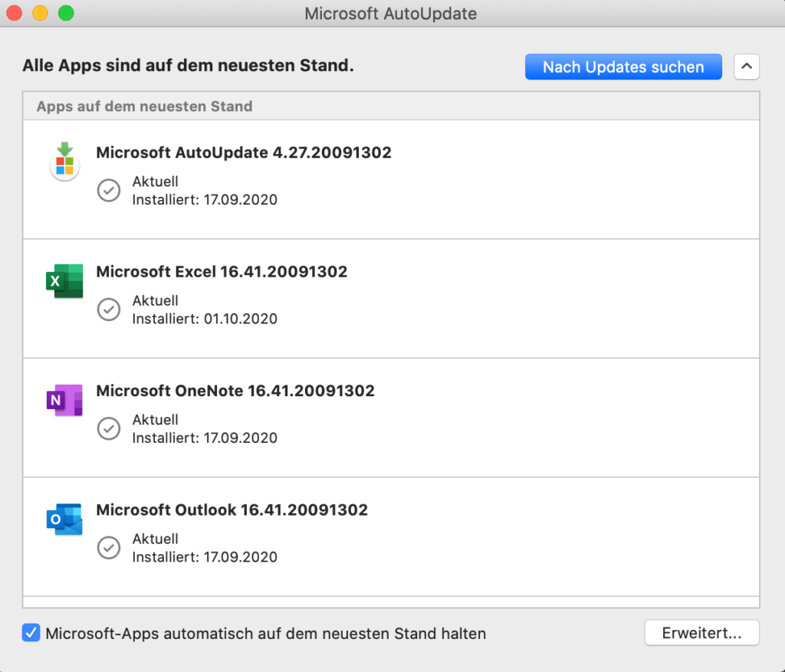Click the 'Apps auf dem neuesten Stand' header

[143, 107]
